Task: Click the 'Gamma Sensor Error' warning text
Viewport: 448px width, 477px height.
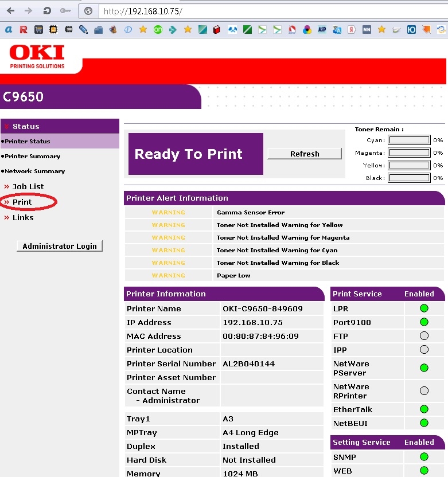Action: tap(251, 212)
